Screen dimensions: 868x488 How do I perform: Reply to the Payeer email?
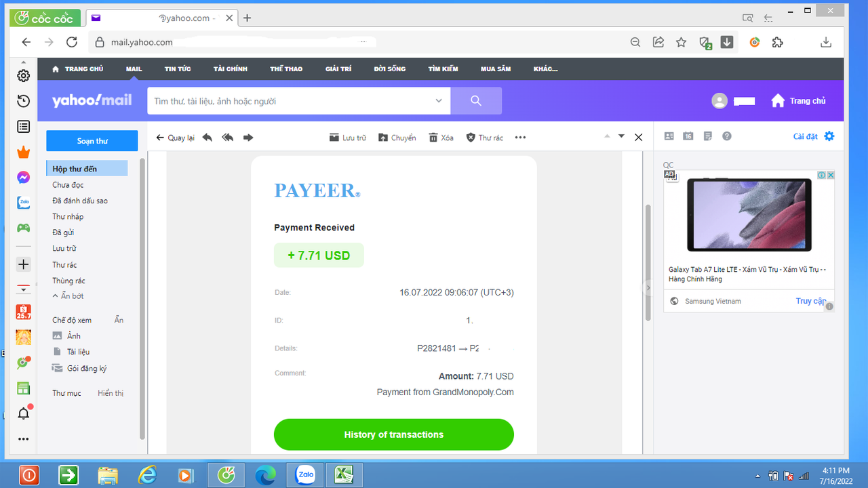(208, 138)
